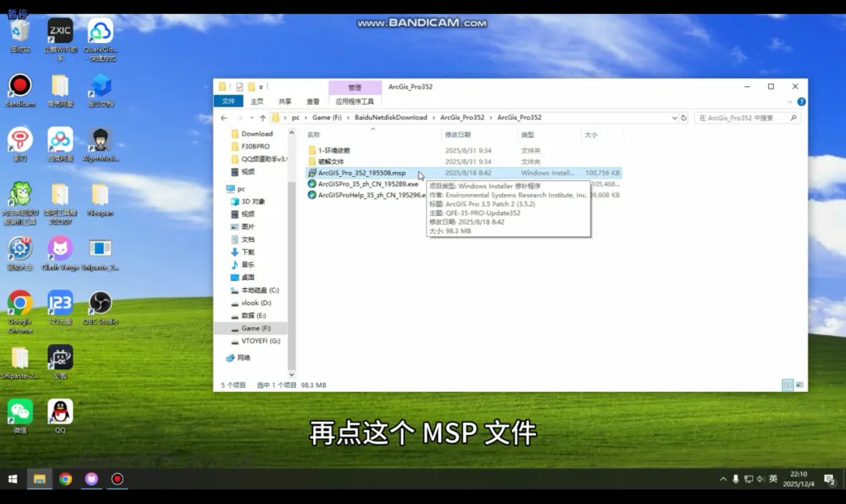Screen dimensions: 846x504
Task: Go back with the Explorer back arrow
Action: 224,117
